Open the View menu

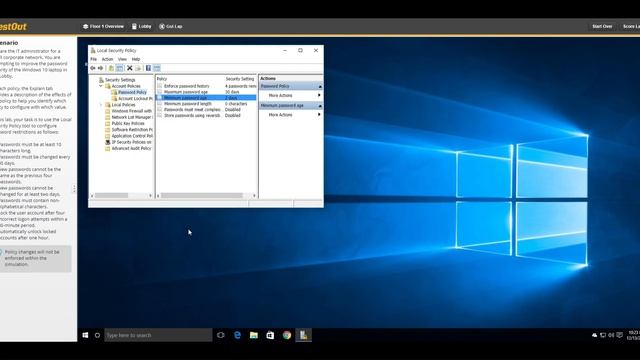tap(122, 59)
